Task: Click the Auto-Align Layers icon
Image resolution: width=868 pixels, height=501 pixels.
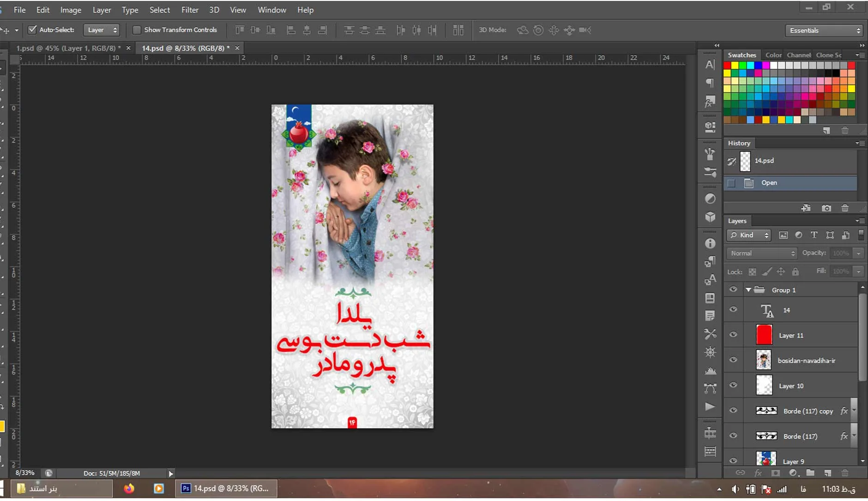Action: 458,30
